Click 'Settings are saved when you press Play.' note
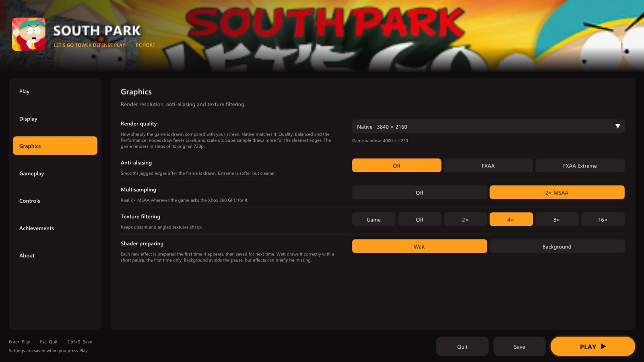This screenshot has width=644, height=362. point(49,351)
